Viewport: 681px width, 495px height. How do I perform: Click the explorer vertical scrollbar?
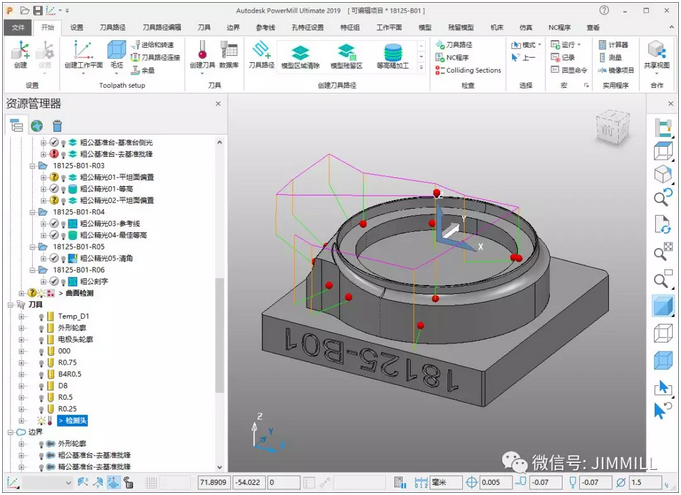[219, 334]
